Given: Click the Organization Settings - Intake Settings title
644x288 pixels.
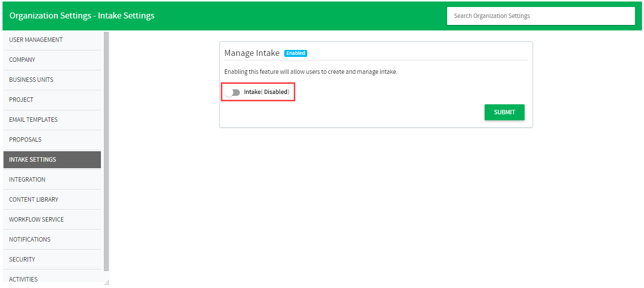Looking at the screenshot, I should (x=82, y=15).
